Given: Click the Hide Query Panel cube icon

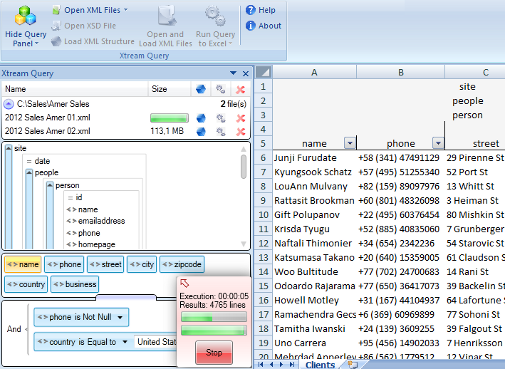Looking at the screenshot, I should (25, 16).
